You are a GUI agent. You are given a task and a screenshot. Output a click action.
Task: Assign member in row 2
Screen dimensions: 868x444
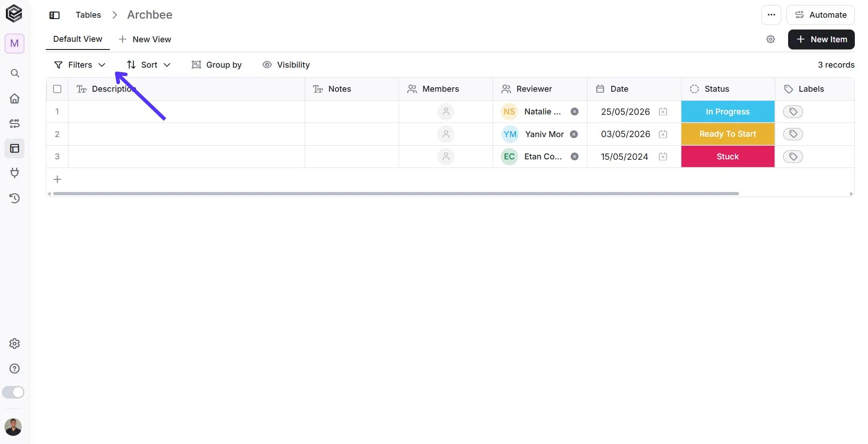point(446,134)
